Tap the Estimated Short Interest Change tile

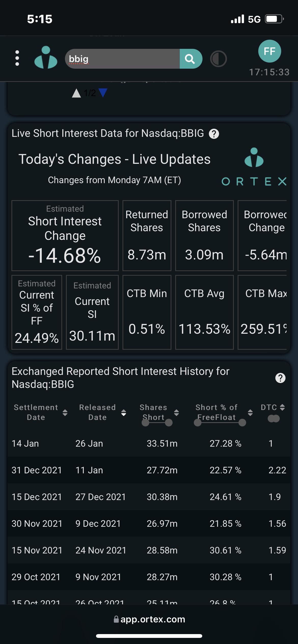tap(65, 236)
